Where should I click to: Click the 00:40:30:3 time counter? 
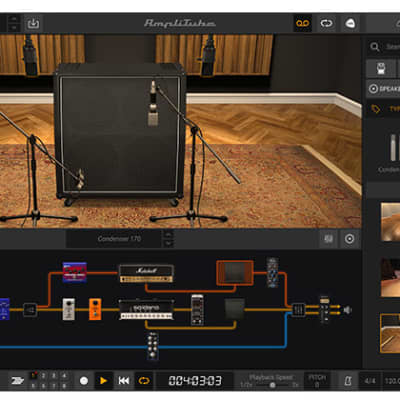point(195,380)
